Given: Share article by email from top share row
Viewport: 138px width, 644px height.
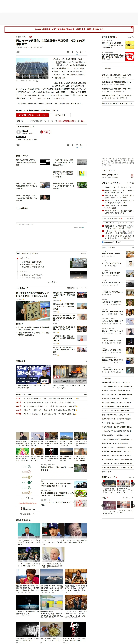Looking at the screenshot, I should (68, 52).
